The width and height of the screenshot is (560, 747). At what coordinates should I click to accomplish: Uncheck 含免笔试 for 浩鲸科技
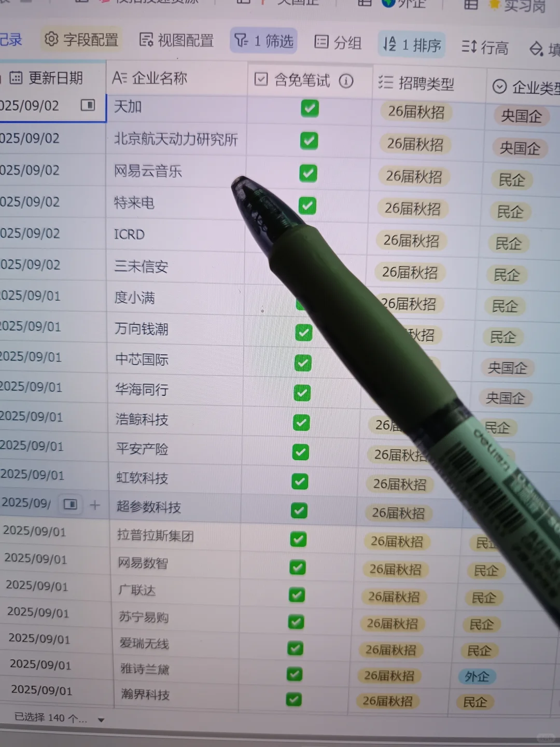(x=301, y=422)
